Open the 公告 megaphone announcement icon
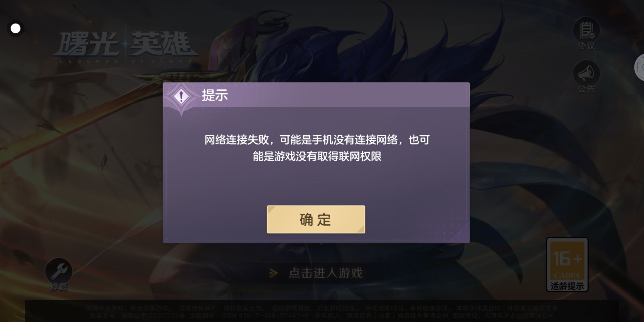Screen dimensions: 644x322 (586, 73)
